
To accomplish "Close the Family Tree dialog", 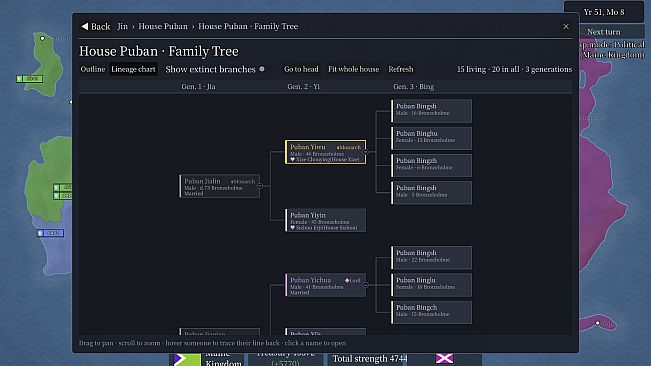I will coord(566,27).
